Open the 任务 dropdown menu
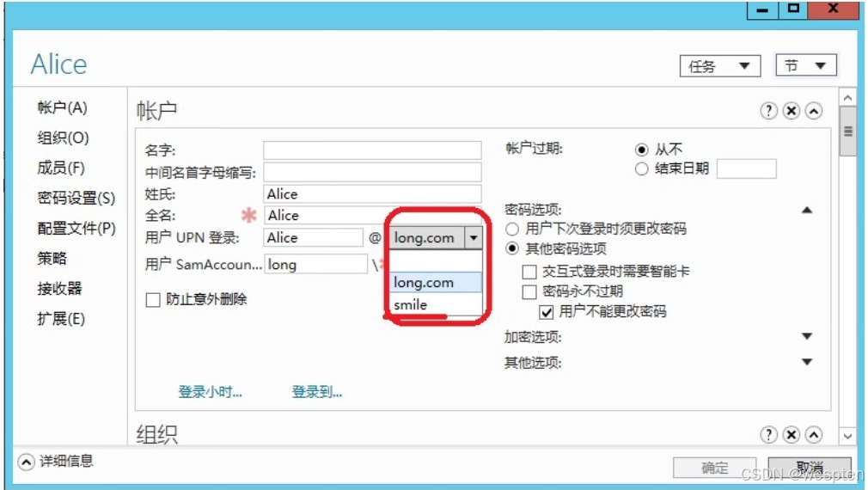This screenshot has height=490, width=868. (719, 66)
